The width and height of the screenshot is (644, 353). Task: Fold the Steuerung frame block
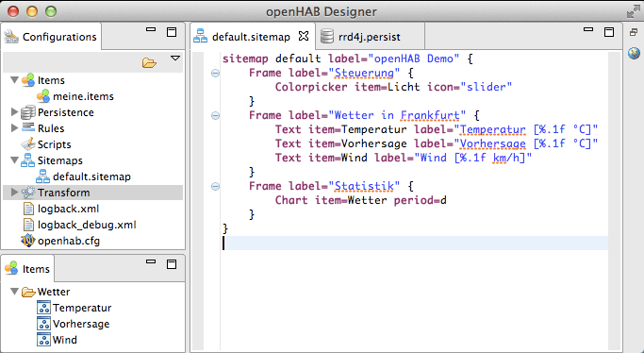pos(215,73)
